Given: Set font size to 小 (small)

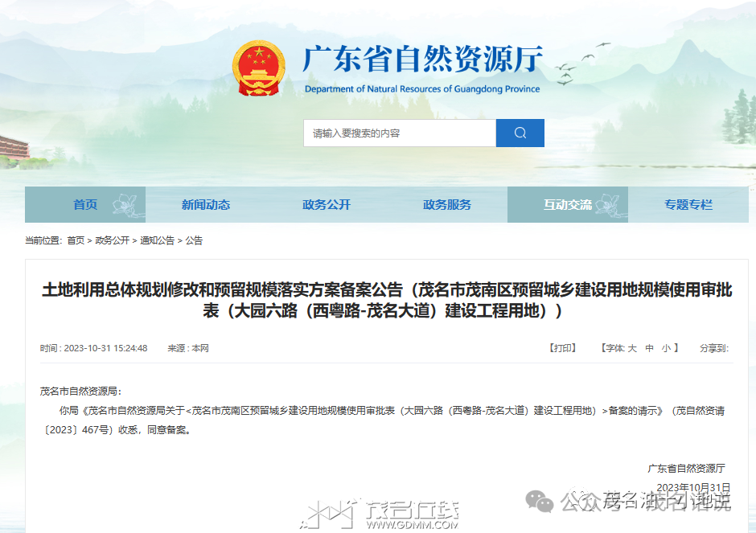Looking at the screenshot, I should (x=666, y=348).
